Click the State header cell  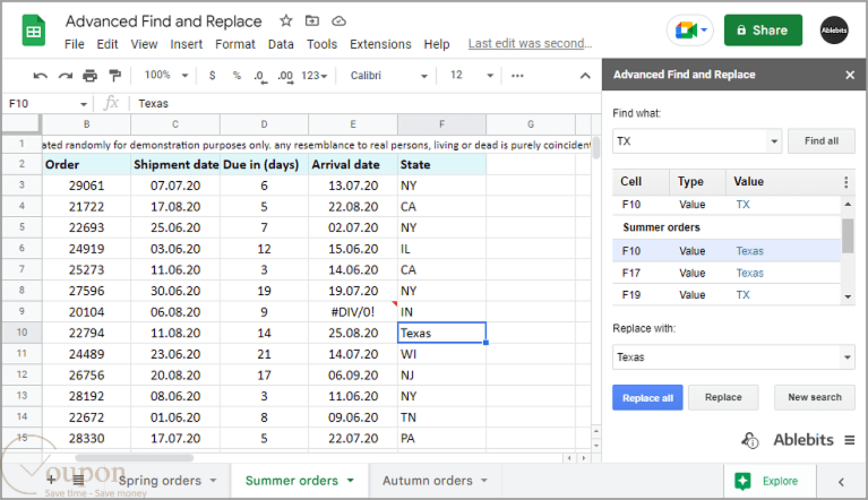(442, 164)
